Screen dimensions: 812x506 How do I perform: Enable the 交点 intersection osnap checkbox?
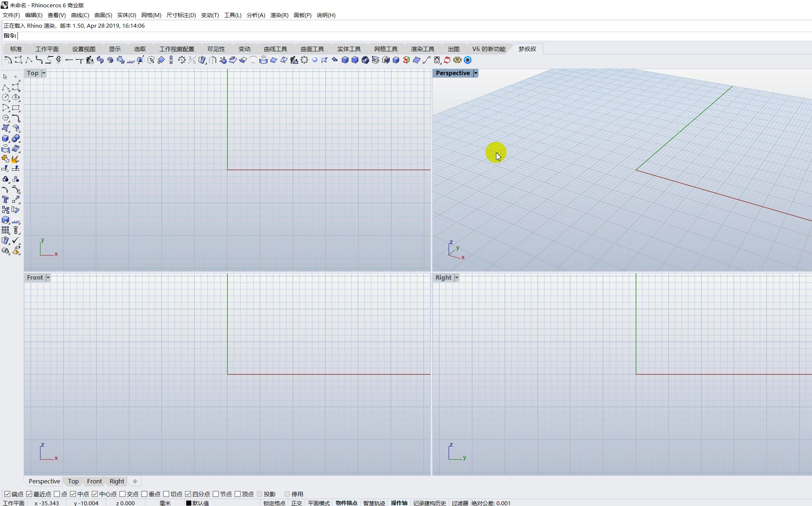122,494
